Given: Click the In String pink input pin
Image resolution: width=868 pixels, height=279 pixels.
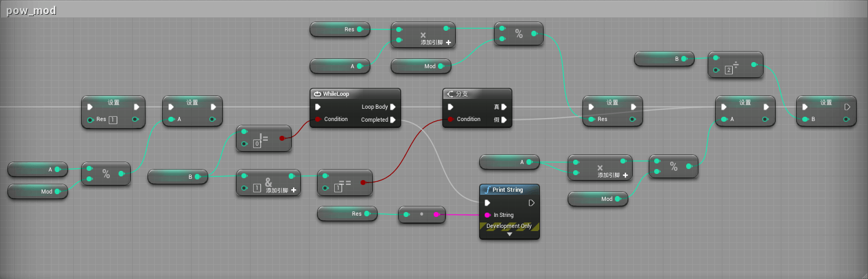Looking at the screenshot, I should tap(487, 215).
